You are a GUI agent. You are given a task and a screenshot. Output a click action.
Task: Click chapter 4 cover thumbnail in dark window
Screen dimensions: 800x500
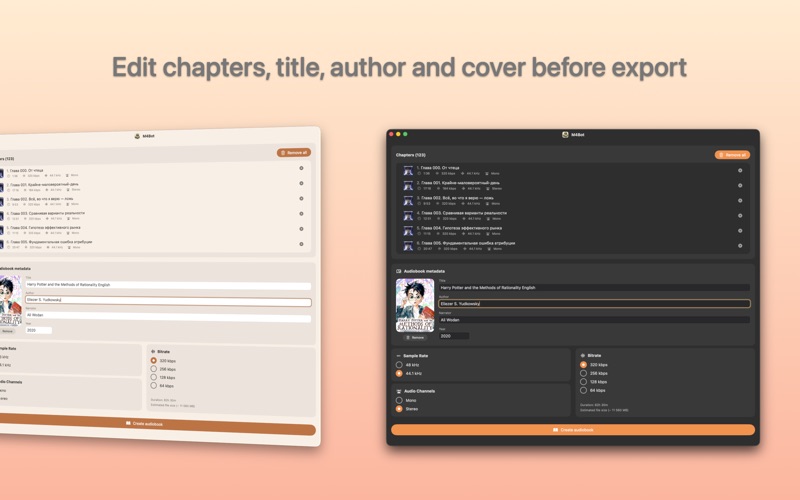point(408,216)
